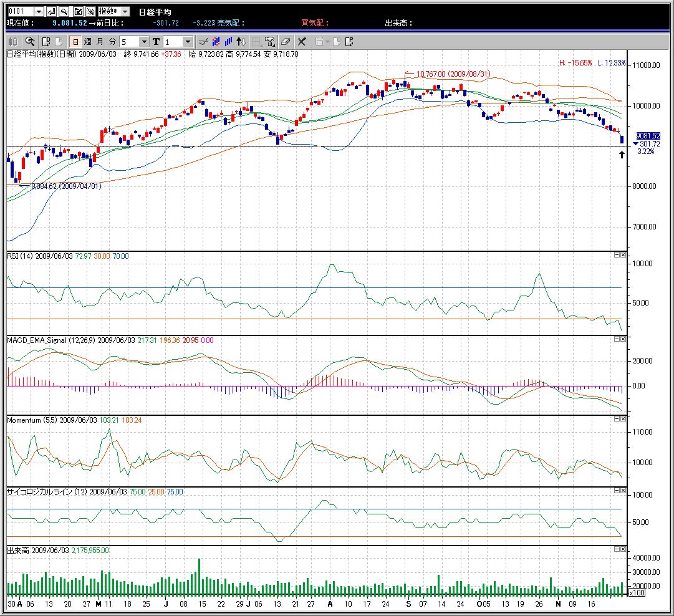Select minute (分) chart mode
The height and width of the screenshot is (616, 674).
tap(112, 42)
